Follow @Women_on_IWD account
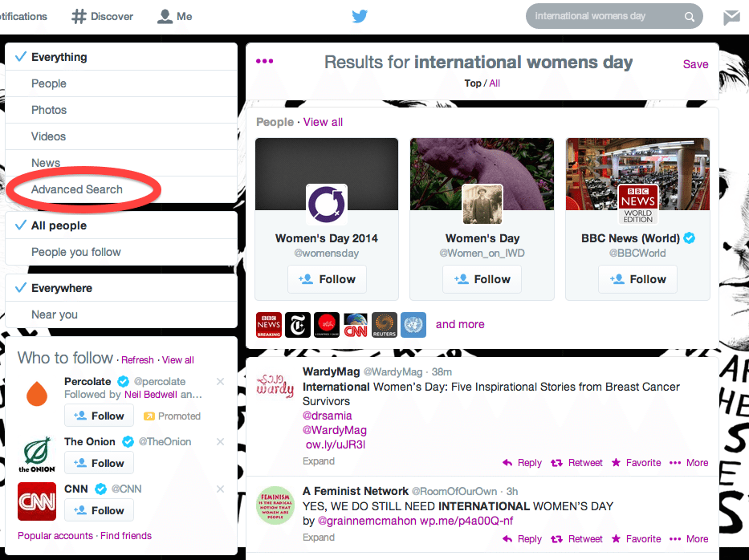Viewport: 749px width, 560px height. click(482, 279)
